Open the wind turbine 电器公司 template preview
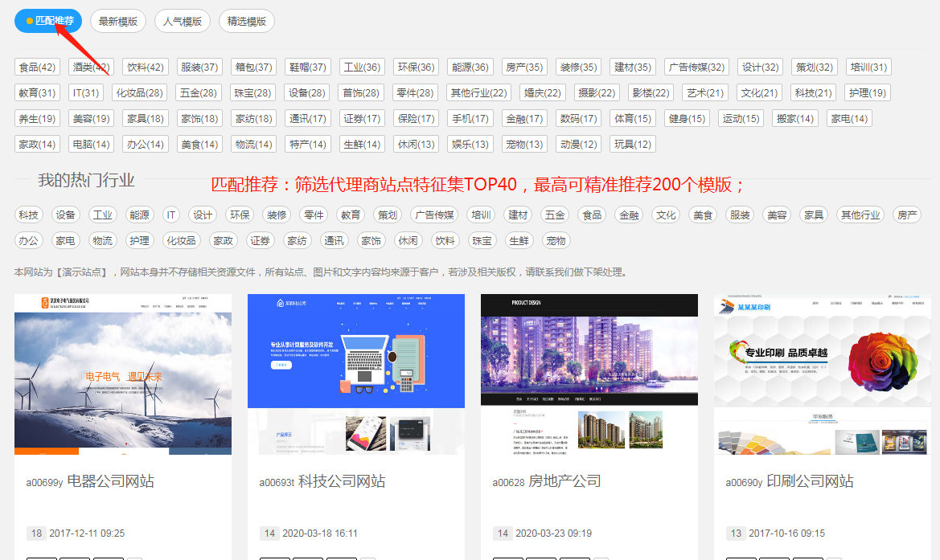Screen dimensions: 940x560 [123, 374]
